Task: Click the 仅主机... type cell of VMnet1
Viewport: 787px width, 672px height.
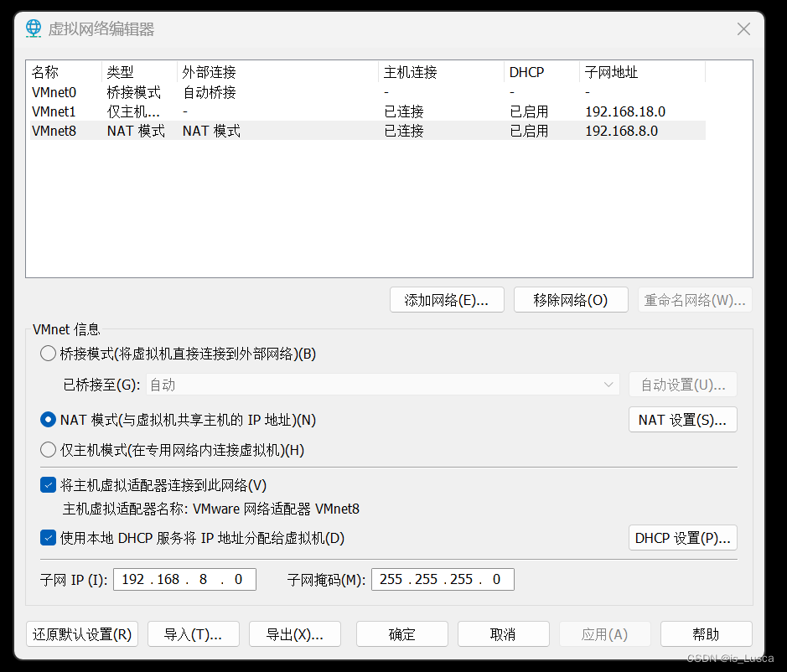Action: click(x=133, y=111)
